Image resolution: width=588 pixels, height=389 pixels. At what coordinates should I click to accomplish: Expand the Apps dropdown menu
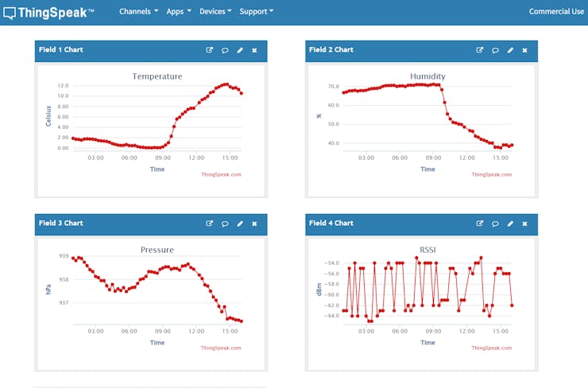click(179, 12)
